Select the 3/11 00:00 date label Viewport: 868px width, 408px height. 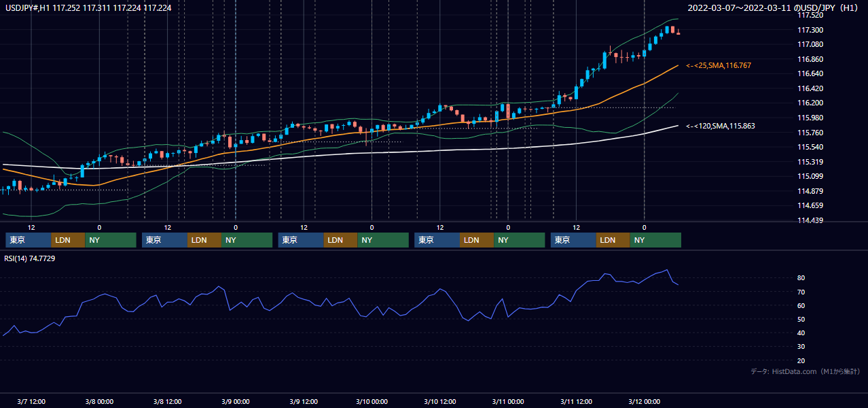(508, 402)
